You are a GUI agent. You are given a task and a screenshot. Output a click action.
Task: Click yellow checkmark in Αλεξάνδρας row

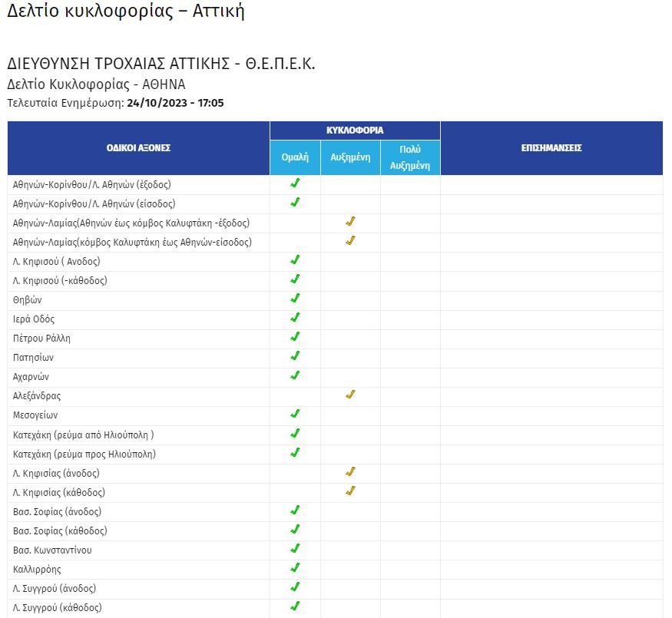350,395
